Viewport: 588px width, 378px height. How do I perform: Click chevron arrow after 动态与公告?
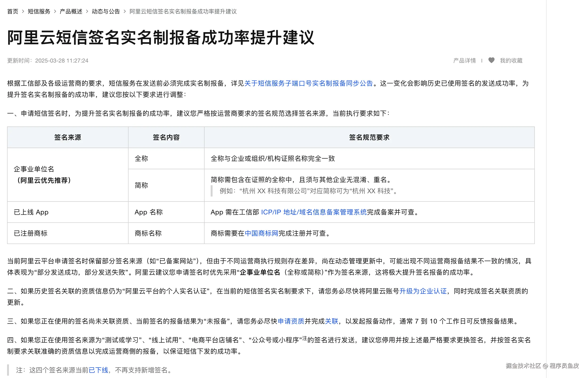pos(125,12)
